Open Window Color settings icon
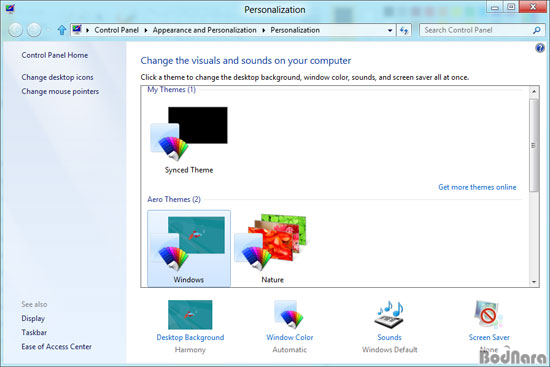The image size is (550, 367). point(289,314)
